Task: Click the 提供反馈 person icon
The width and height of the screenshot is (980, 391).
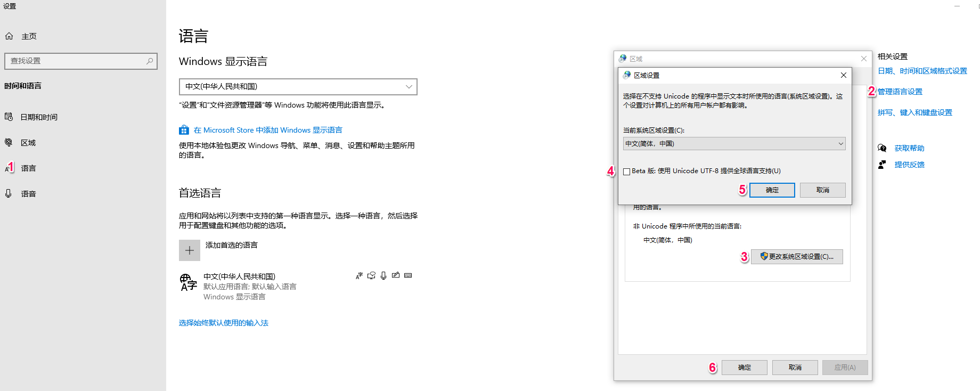Action: (x=882, y=165)
